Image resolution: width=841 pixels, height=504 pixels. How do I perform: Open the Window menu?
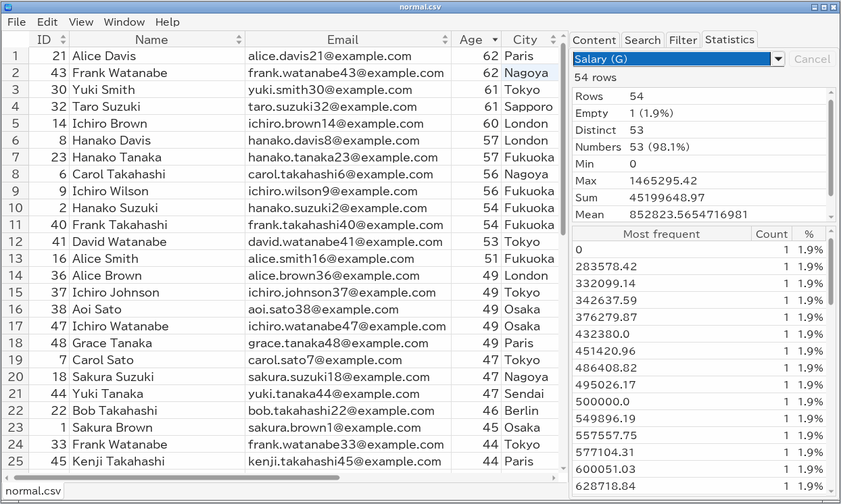124,22
